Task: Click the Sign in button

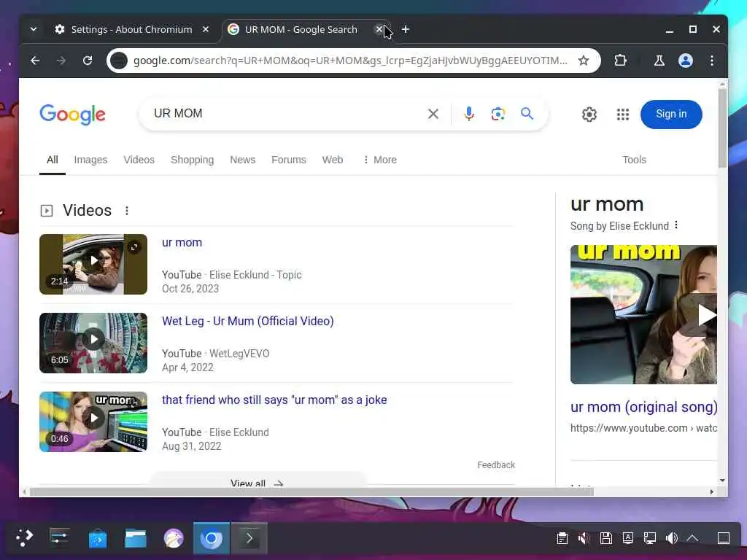Action: (671, 114)
